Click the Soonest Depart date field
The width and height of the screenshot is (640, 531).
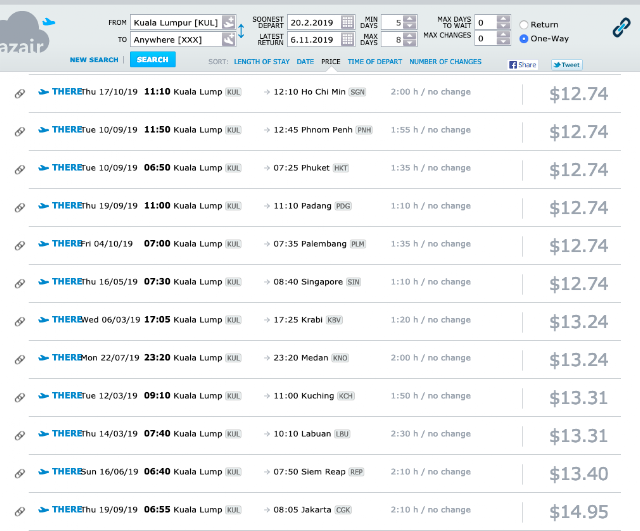coord(314,22)
